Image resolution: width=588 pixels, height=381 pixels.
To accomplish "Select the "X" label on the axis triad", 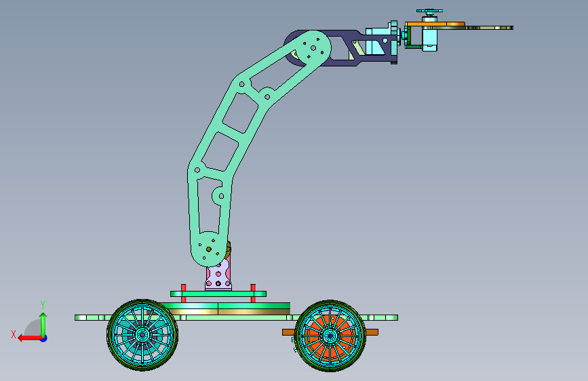I will coord(14,334).
